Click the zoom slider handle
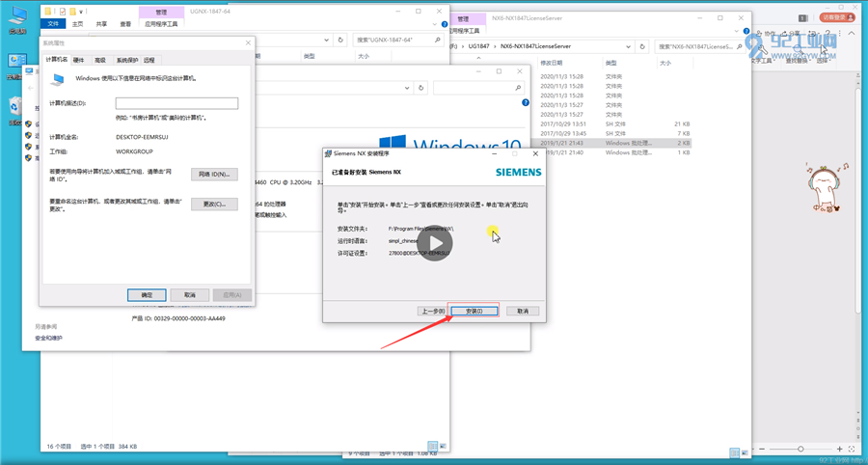The width and height of the screenshot is (868, 465). click(800, 449)
